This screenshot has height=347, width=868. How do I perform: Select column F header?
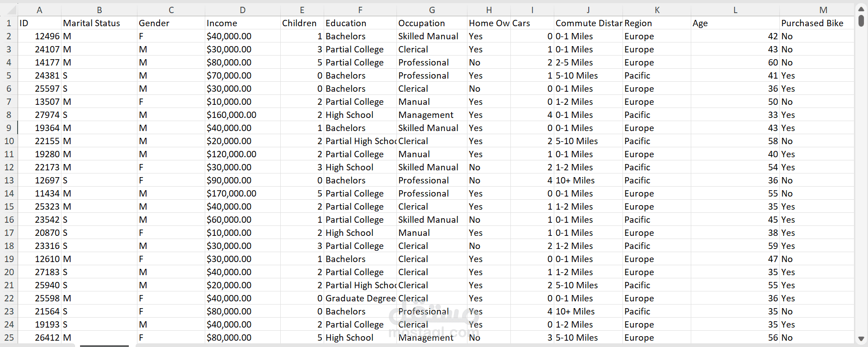[x=360, y=9]
